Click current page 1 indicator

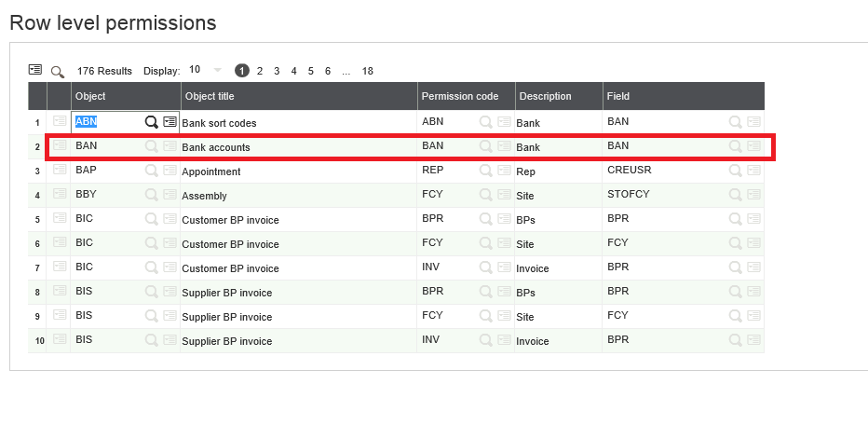tap(242, 71)
